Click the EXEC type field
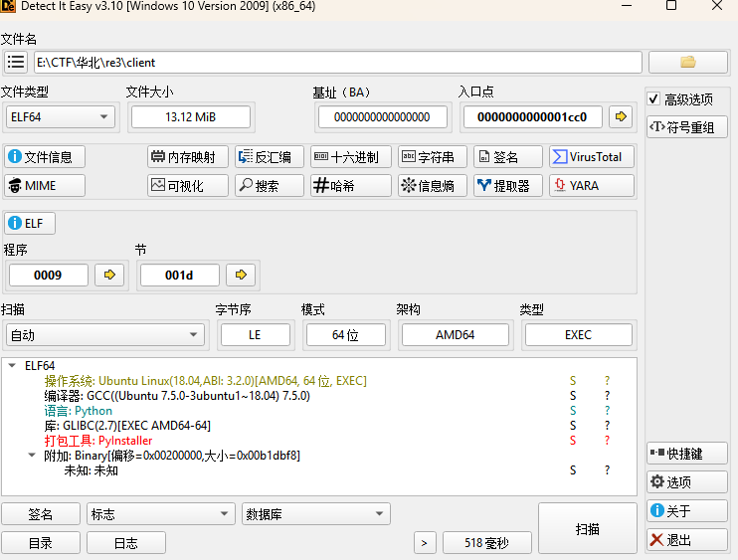Screen dimensions: 738x560 [x=579, y=335]
